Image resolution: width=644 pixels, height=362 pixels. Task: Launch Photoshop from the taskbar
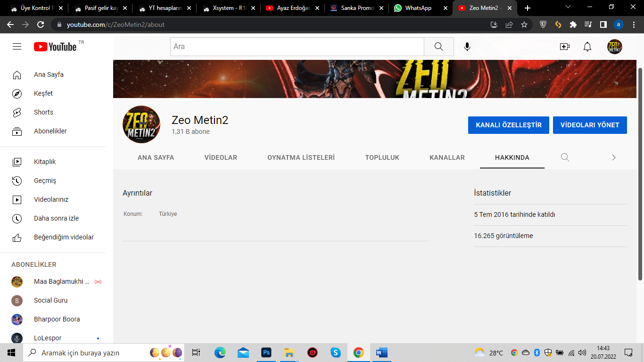(266, 353)
